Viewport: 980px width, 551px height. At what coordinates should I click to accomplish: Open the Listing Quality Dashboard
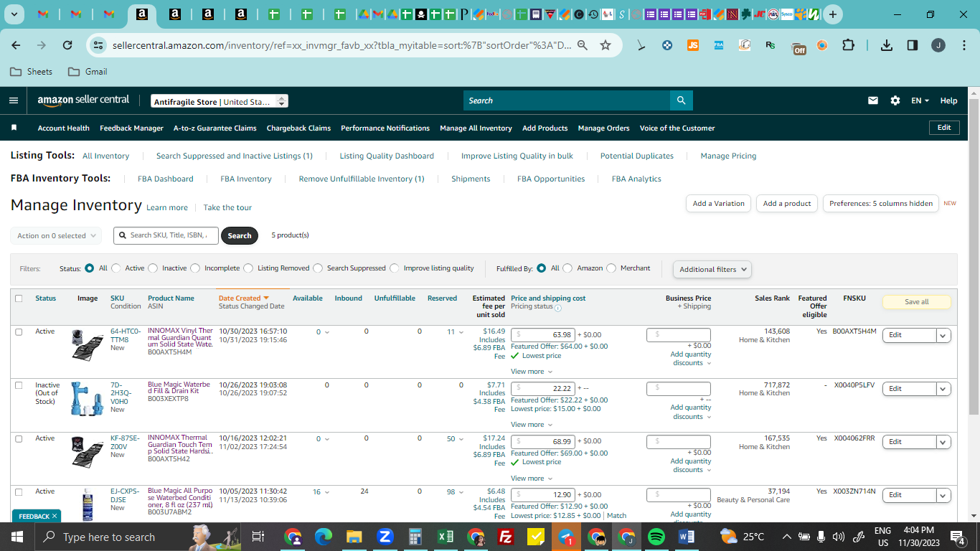[387, 156]
